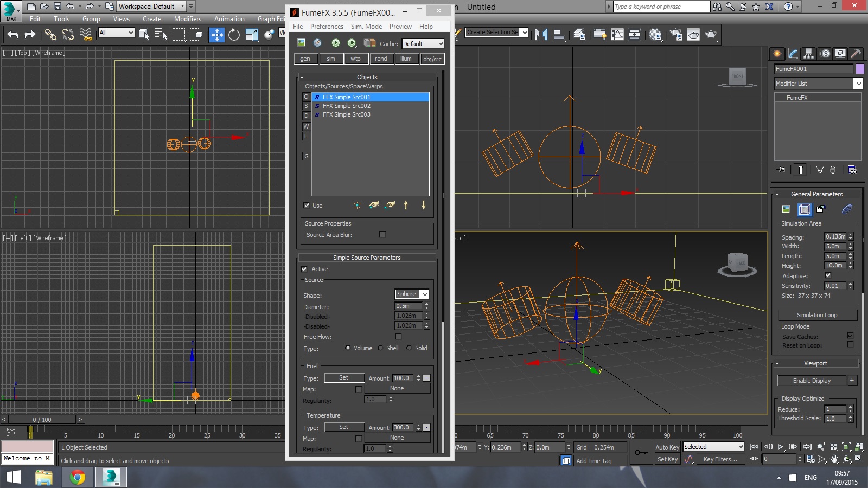This screenshot has width=868, height=488.
Task: Open the Workspace Default dropdown
Action: click(151, 7)
